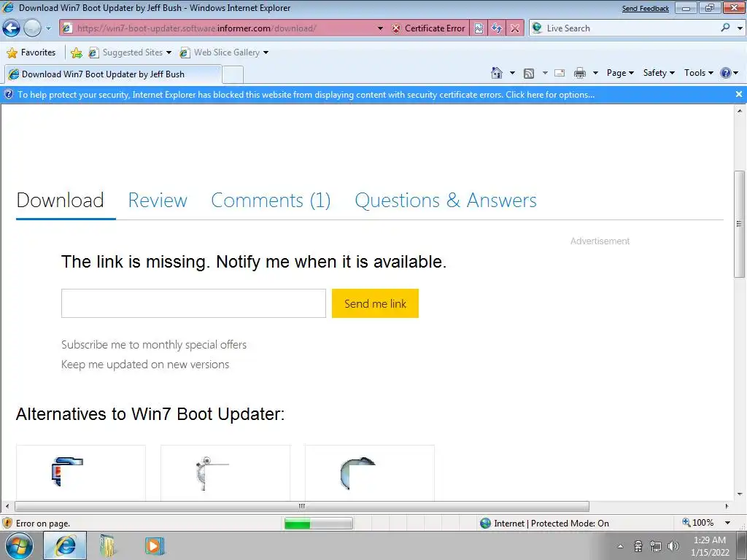Refresh the page with the Refresh icon
This screenshot has width=747, height=560.
tap(496, 28)
